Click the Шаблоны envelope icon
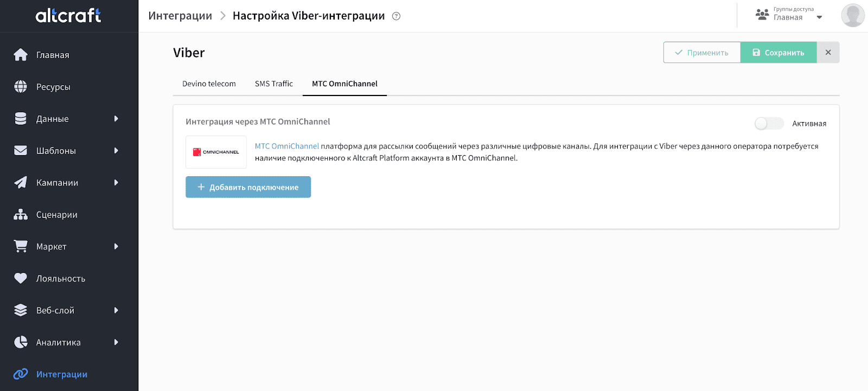Image resolution: width=868 pixels, height=391 pixels. tap(21, 150)
